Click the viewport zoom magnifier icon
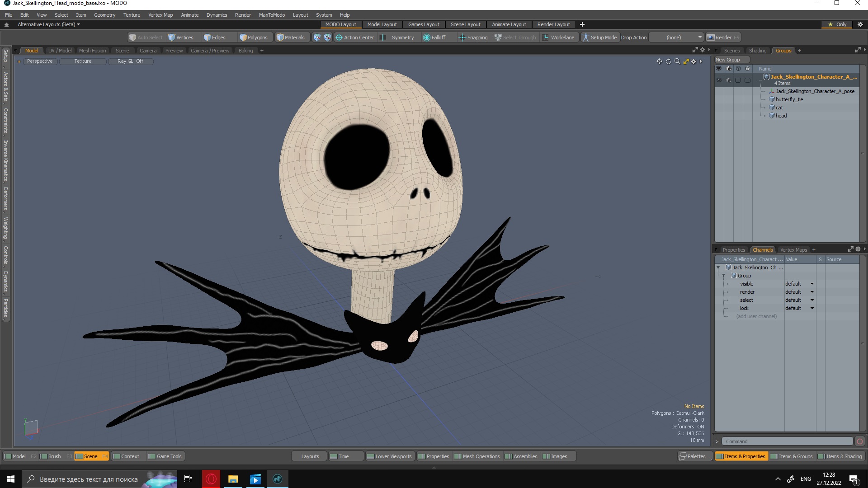 pos(677,61)
